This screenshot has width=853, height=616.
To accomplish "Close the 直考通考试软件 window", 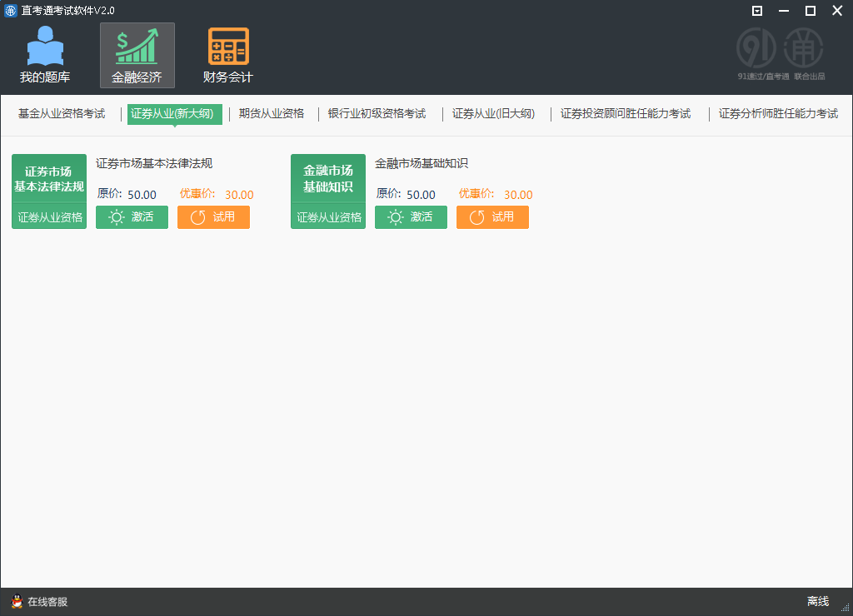I will (837, 10).
